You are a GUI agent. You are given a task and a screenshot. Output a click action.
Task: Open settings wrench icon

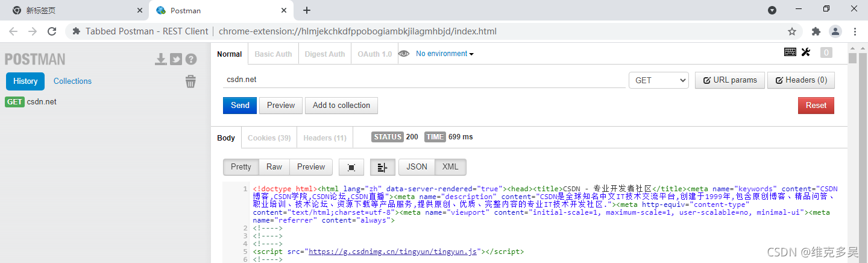click(806, 52)
